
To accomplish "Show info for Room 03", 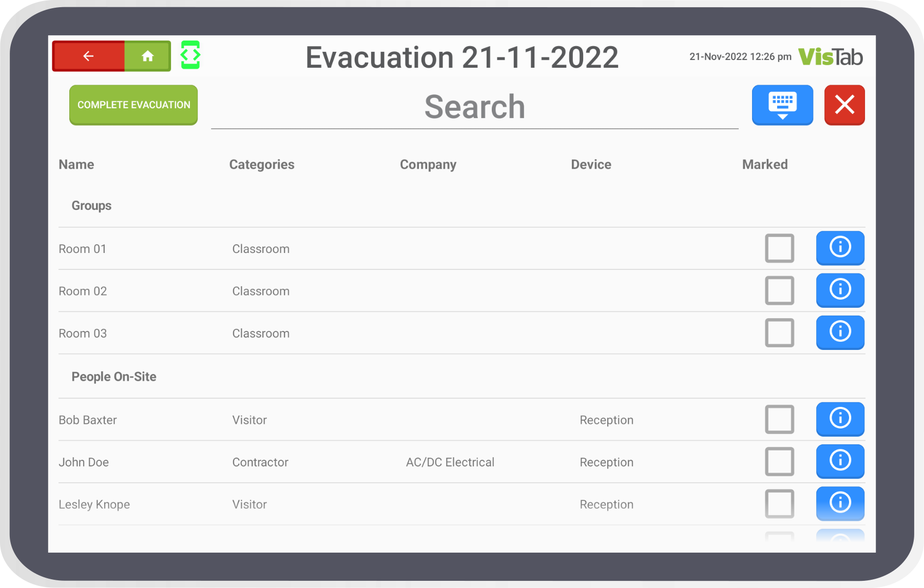I will click(x=840, y=332).
